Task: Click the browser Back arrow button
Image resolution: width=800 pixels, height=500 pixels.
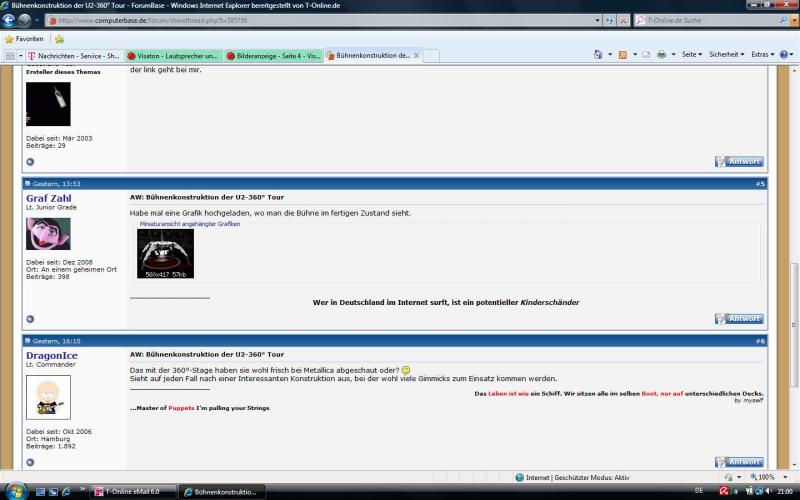Action: [9, 20]
